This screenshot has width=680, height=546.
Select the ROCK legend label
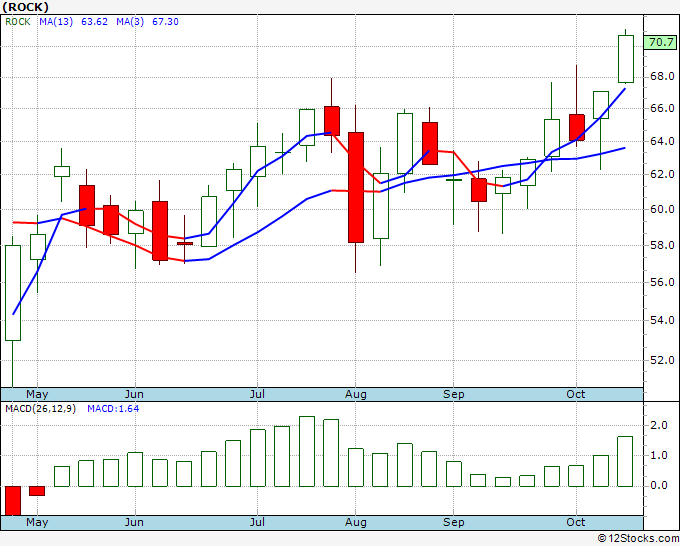[x=18, y=22]
